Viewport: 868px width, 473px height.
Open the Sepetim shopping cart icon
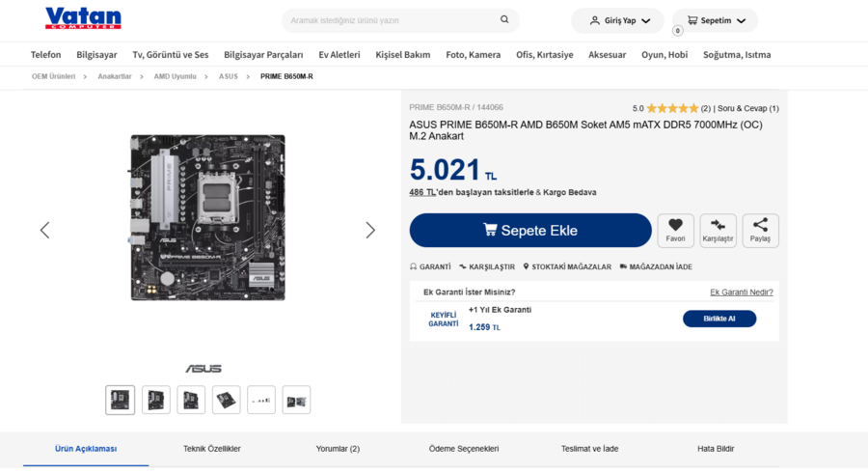(692, 20)
